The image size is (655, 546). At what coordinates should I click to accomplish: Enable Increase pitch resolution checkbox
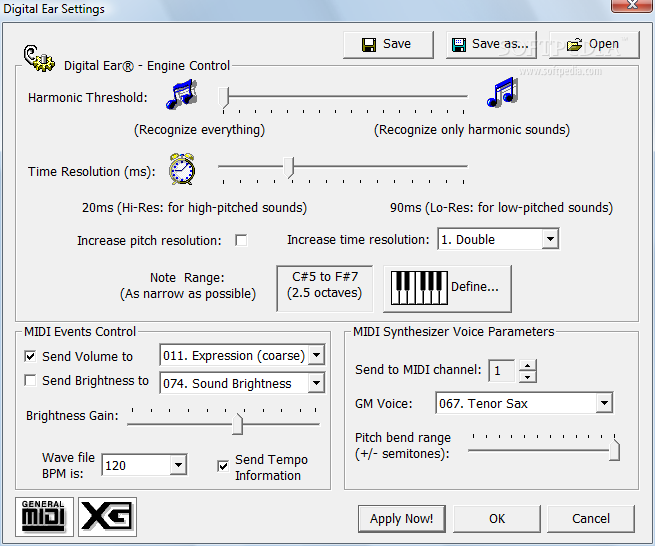coord(241,240)
